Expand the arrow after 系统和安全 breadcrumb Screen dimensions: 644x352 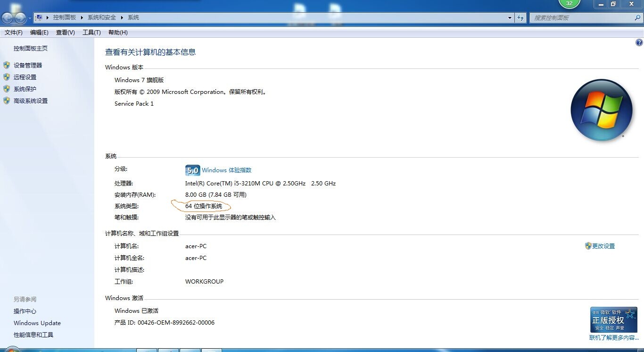tap(122, 17)
